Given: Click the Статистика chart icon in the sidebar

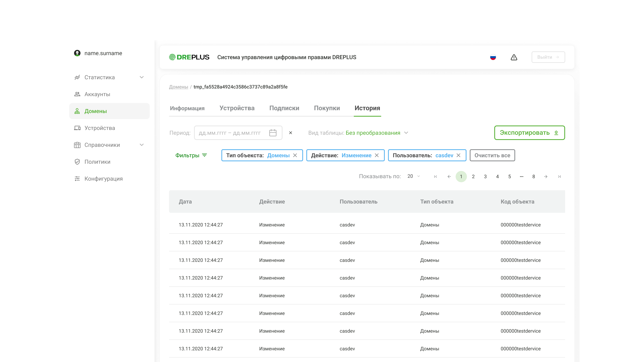Looking at the screenshot, I should (x=77, y=77).
